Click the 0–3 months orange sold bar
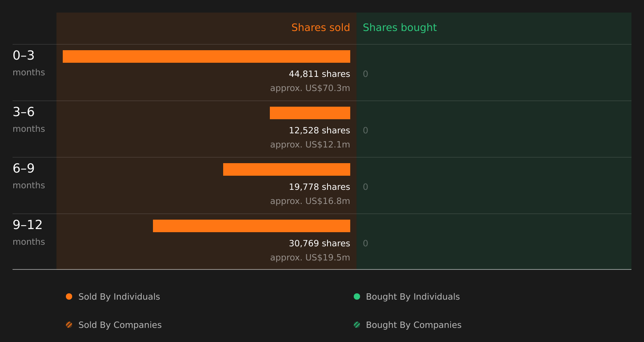644x342 pixels. pos(206,56)
